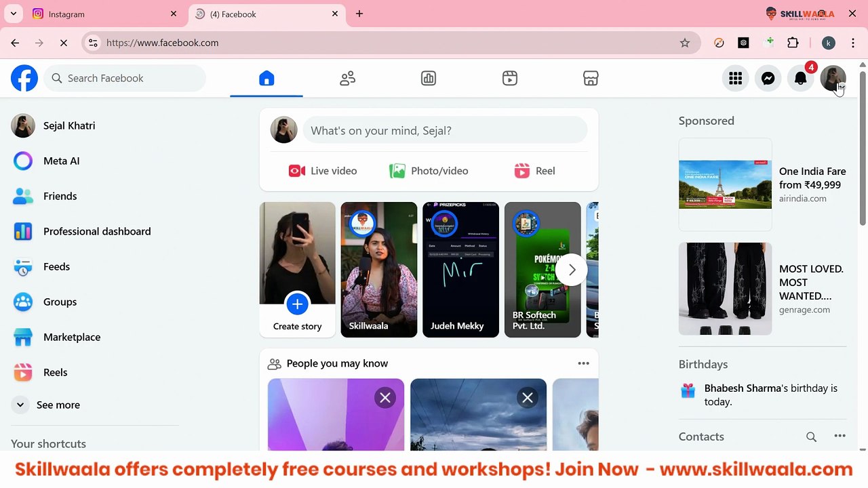Open Professional dashboard in the sidebar

pos(95,232)
